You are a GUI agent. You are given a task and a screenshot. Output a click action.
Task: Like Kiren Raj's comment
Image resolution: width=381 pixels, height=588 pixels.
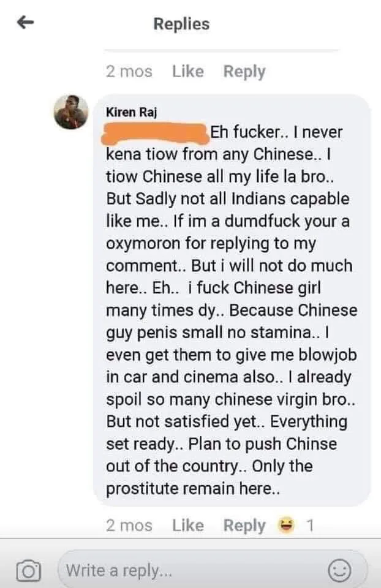[188, 525]
